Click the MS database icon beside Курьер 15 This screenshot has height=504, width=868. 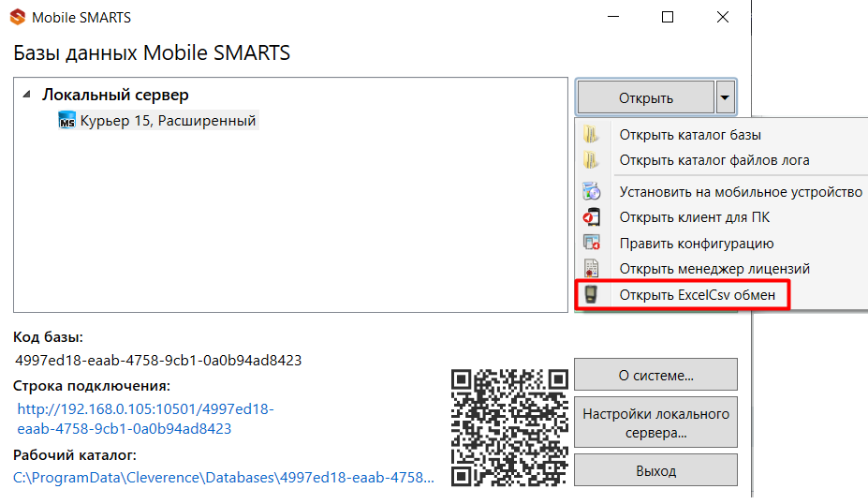tap(67, 120)
